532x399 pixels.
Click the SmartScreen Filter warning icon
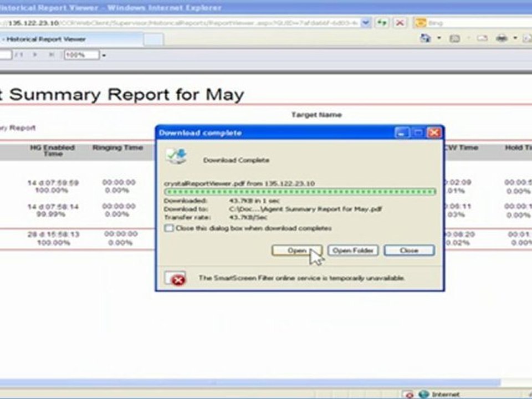175,278
